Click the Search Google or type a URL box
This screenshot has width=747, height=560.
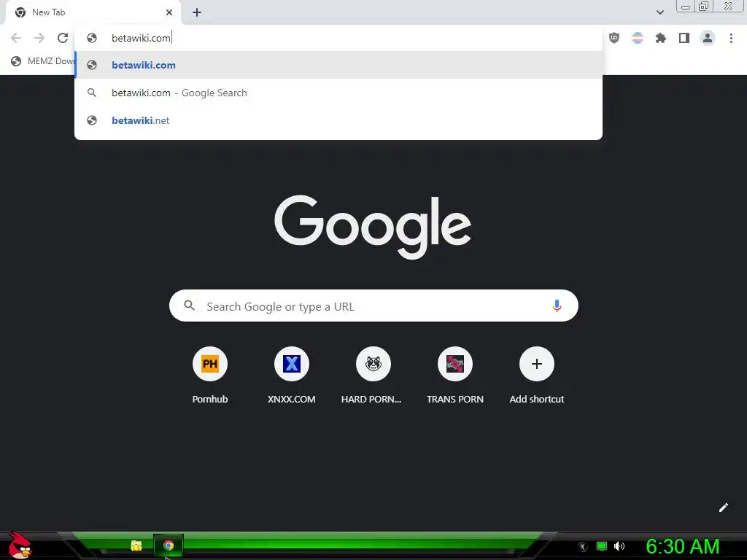373,306
